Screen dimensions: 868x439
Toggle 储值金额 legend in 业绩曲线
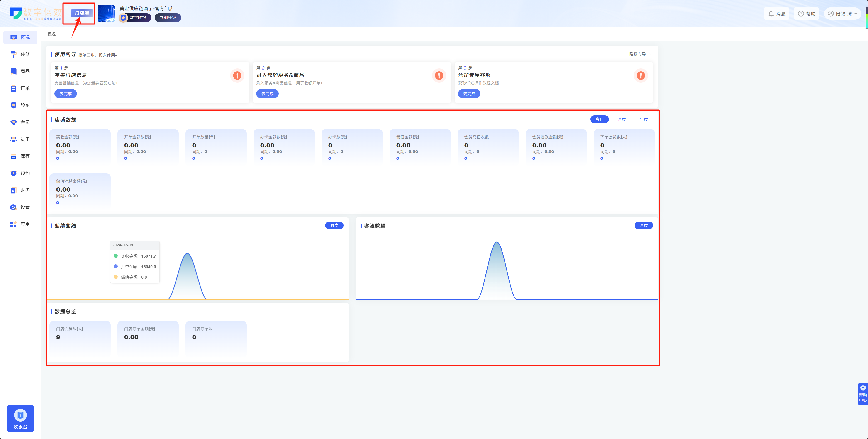(116, 277)
